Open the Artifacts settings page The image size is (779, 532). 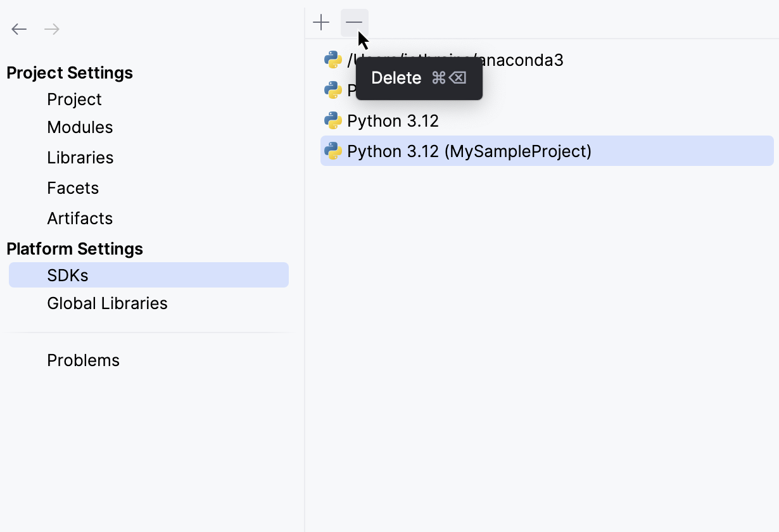tap(80, 218)
